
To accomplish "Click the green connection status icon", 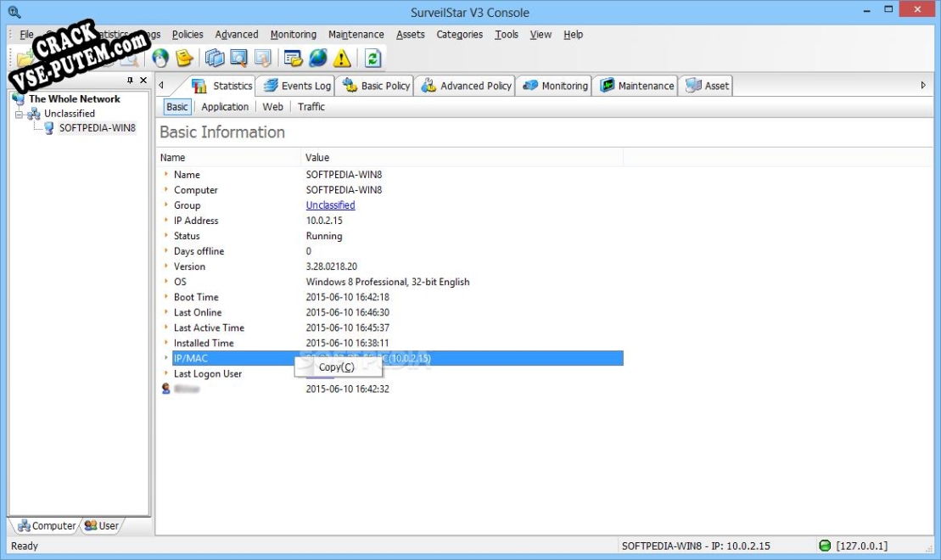I will (825, 546).
